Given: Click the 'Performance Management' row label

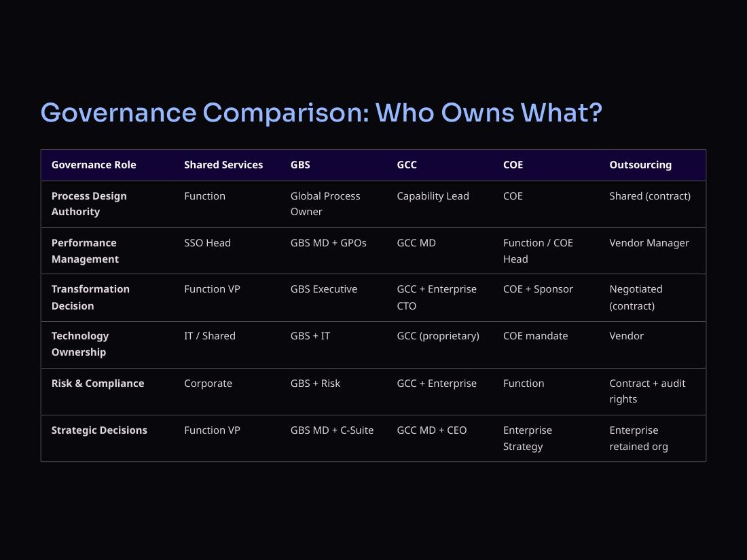Looking at the screenshot, I should (86, 251).
